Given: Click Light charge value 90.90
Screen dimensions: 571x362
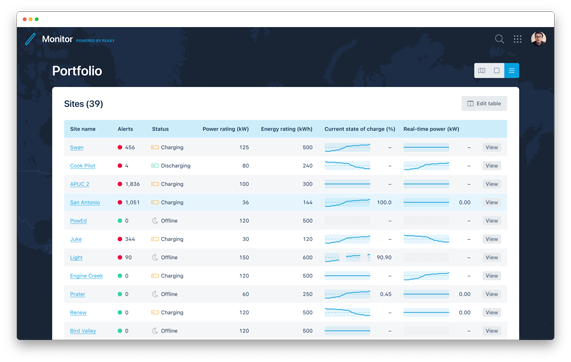Looking at the screenshot, I should coord(384,257).
